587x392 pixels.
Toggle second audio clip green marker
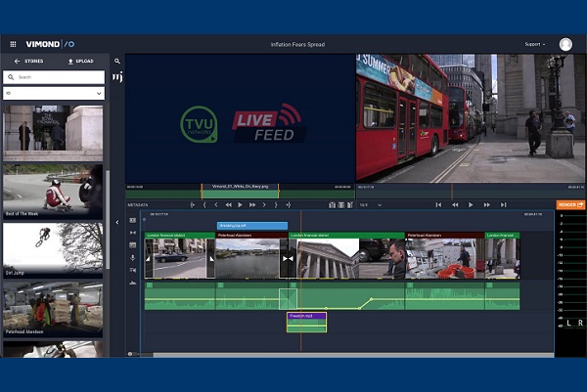pos(220,285)
